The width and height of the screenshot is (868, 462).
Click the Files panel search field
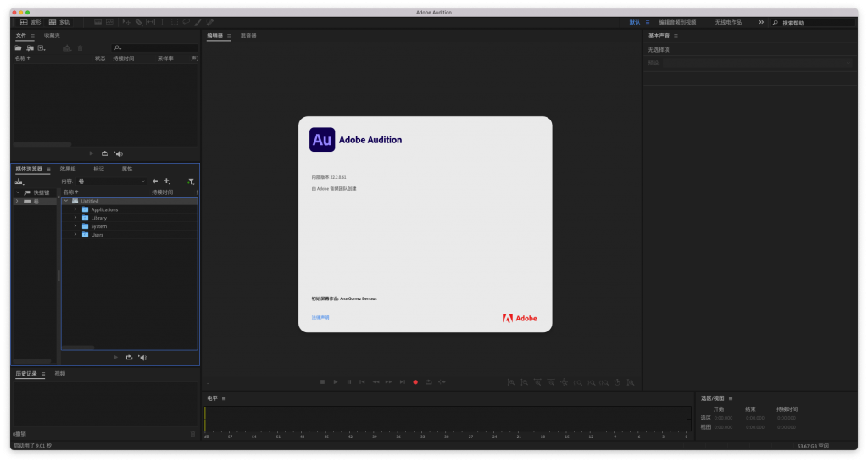(154, 48)
